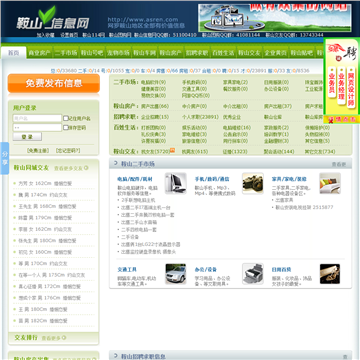Screen dimensions: 360x360
Task: Click the arrow icon before 鞍山二手市场 heading
Action: pos(116,163)
